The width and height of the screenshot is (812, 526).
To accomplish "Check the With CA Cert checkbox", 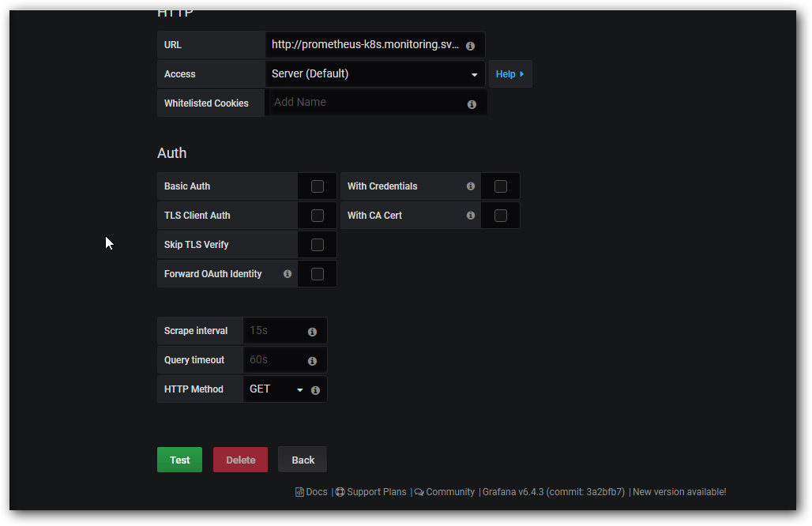I will pos(501,216).
